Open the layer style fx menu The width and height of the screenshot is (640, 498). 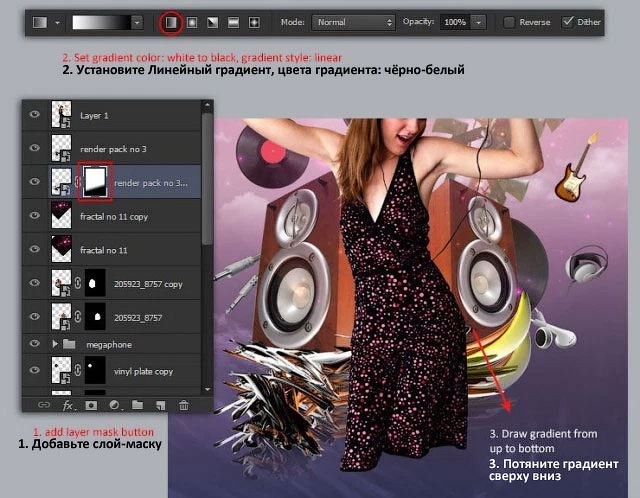point(68,405)
